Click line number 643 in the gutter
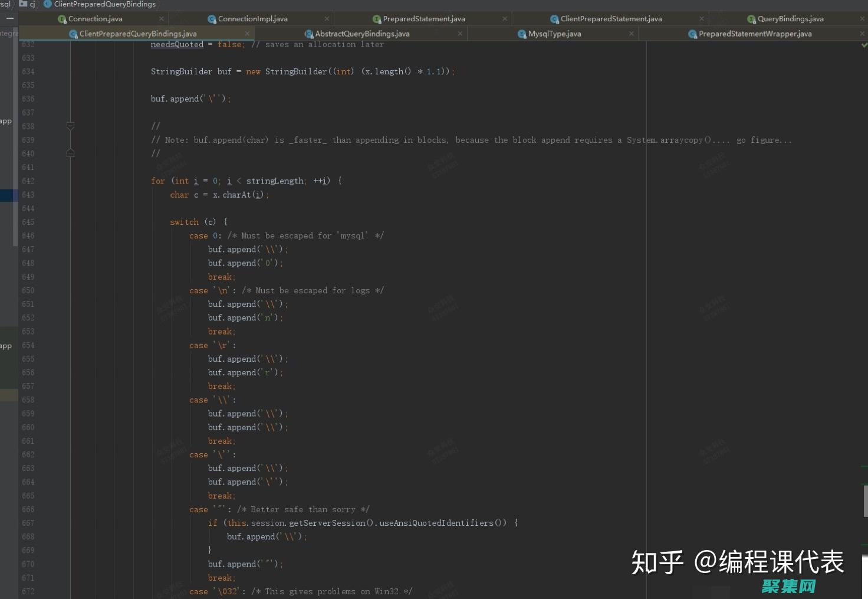Screen dimensions: 868x599 (28, 195)
